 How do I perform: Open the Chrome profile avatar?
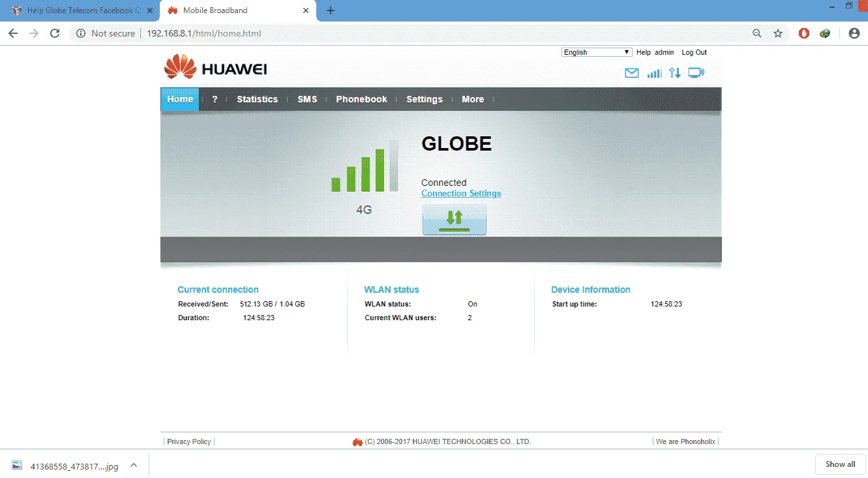pos(854,33)
